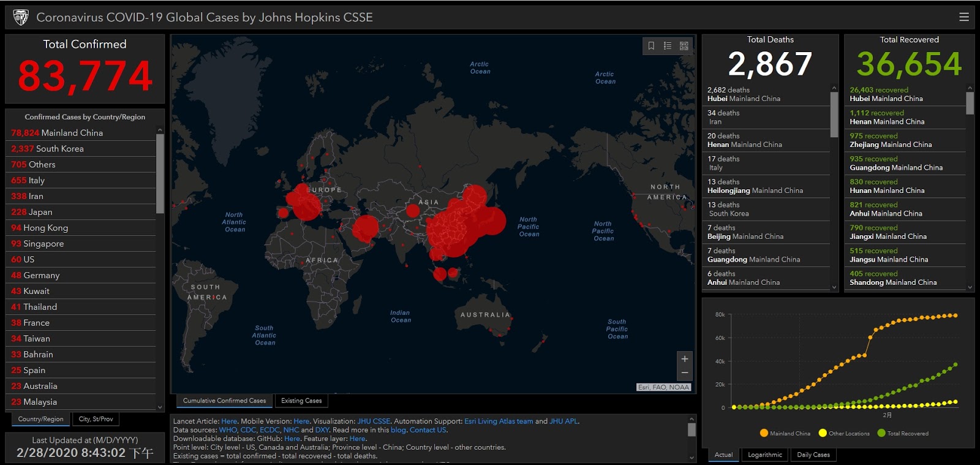
Task: Click the country list scrollbar thumb
Action: point(160,173)
